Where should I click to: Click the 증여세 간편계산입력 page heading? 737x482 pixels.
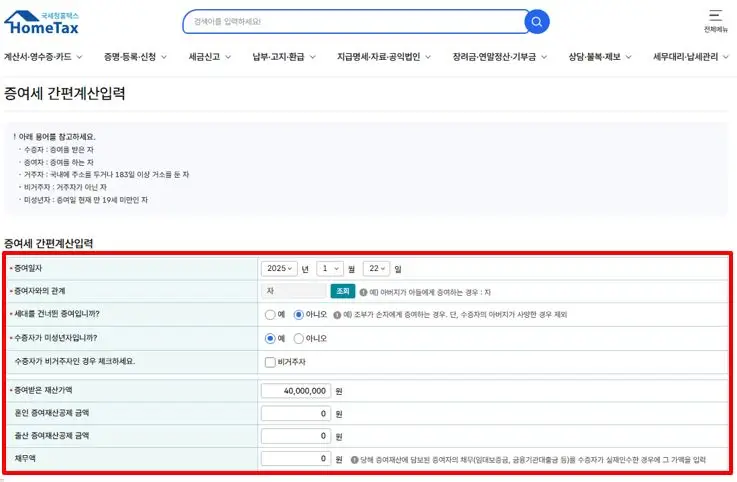(x=64, y=93)
